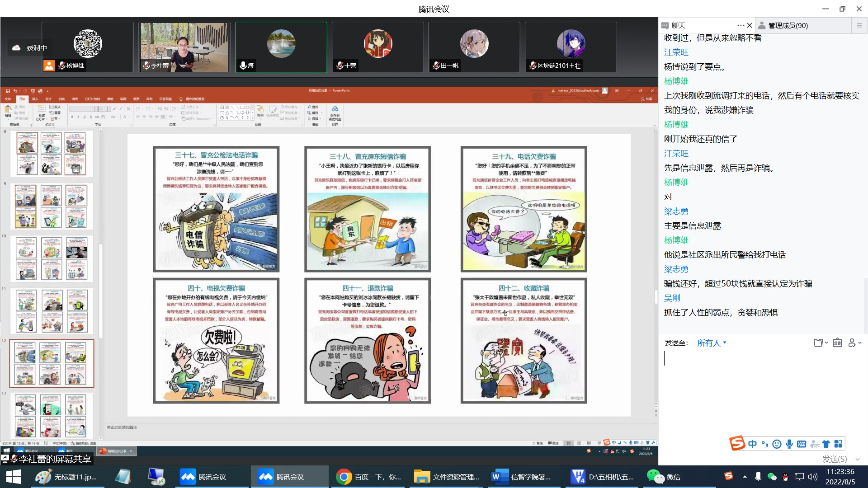The width and height of the screenshot is (868, 488).
Task: Switch to Chrome 百度一下 taskbar item
Action: 369,477
